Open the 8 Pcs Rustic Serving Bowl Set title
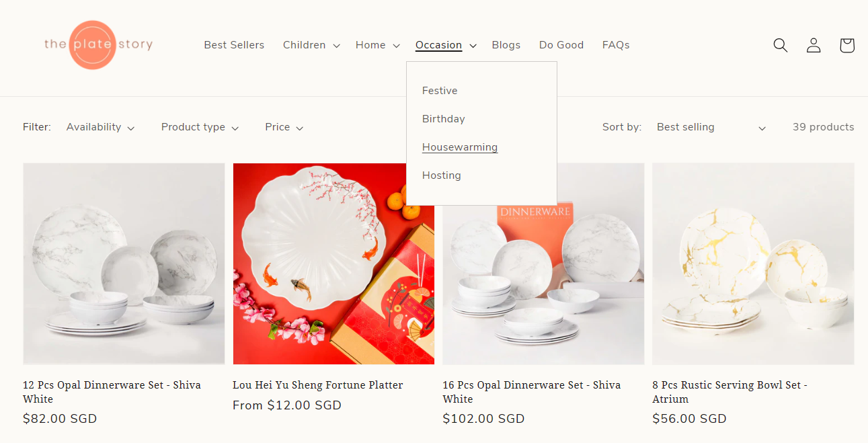 pyautogui.click(x=729, y=392)
